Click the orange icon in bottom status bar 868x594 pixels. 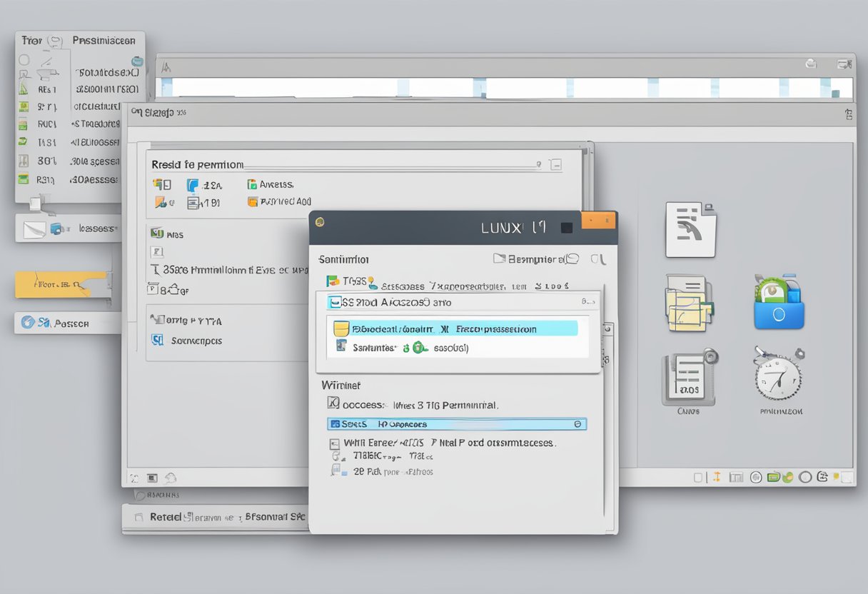716,477
